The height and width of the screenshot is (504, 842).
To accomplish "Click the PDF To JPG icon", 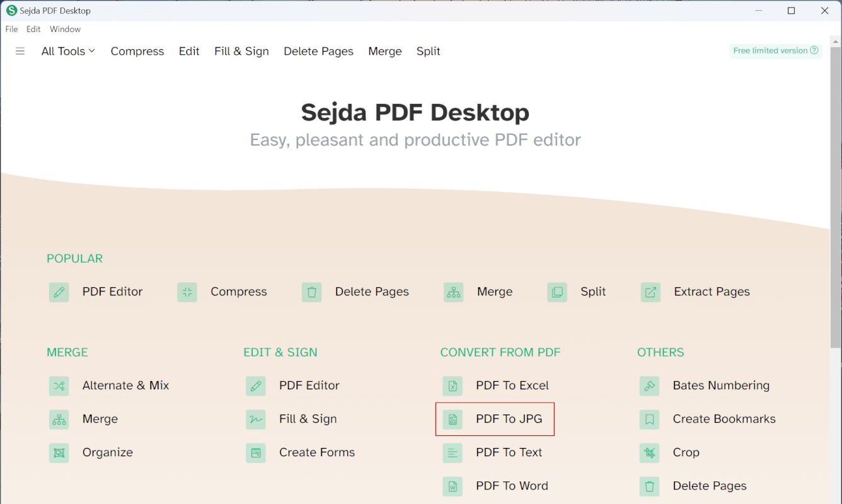I will [x=453, y=420].
